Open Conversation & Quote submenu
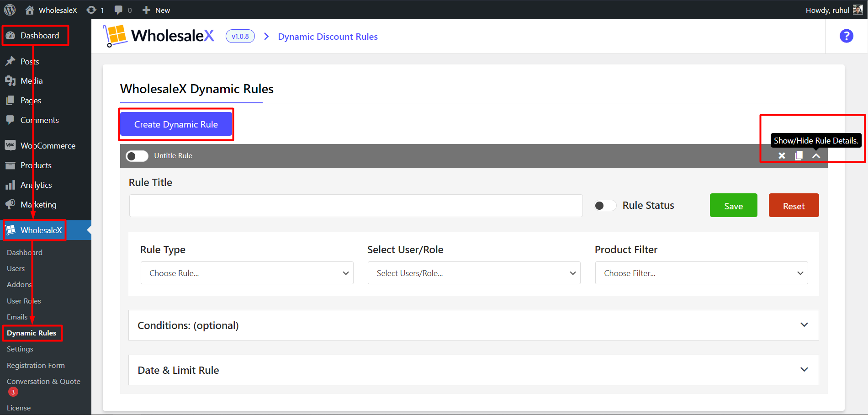 43,382
